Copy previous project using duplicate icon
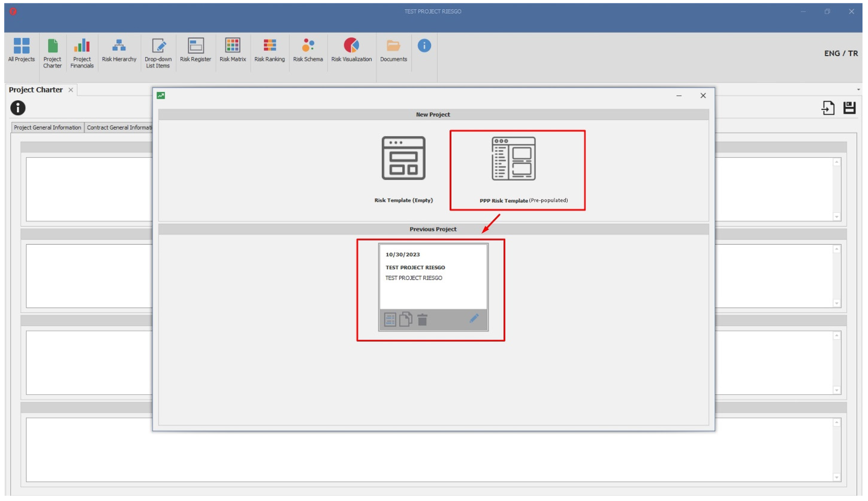Screen dimensions: 868x501 pos(406,319)
